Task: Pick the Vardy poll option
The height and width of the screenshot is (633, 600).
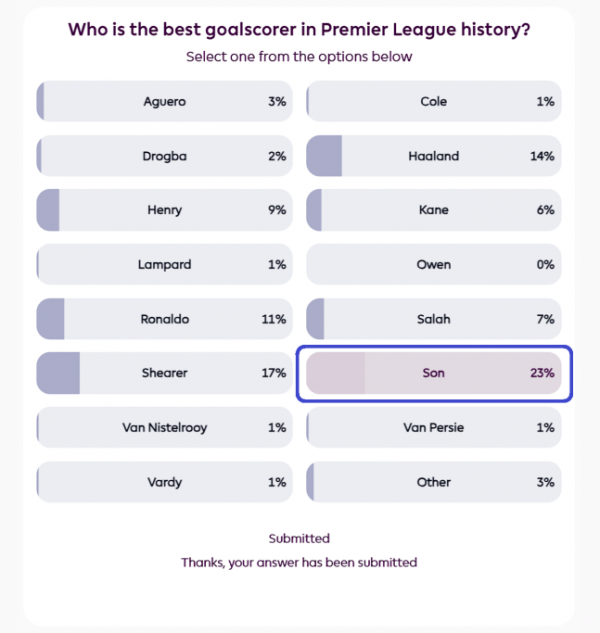Action: [x=164, y=482]
